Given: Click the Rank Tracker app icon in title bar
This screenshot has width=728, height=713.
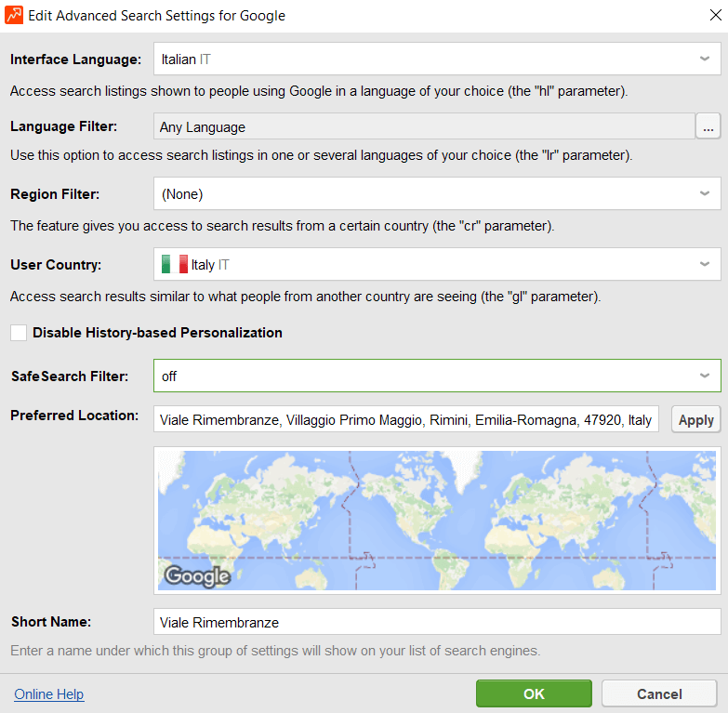Looking at the screenshot, I should coord(14,15).
